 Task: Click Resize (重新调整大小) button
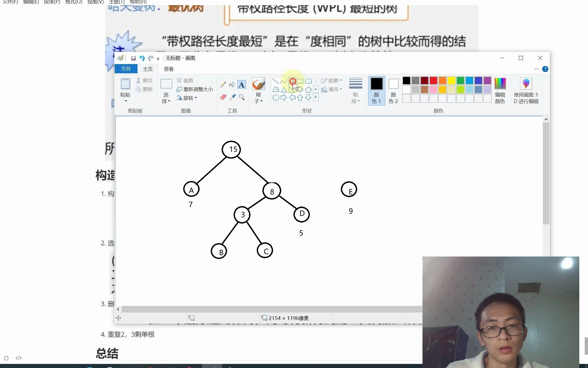(x=195, y=89)
